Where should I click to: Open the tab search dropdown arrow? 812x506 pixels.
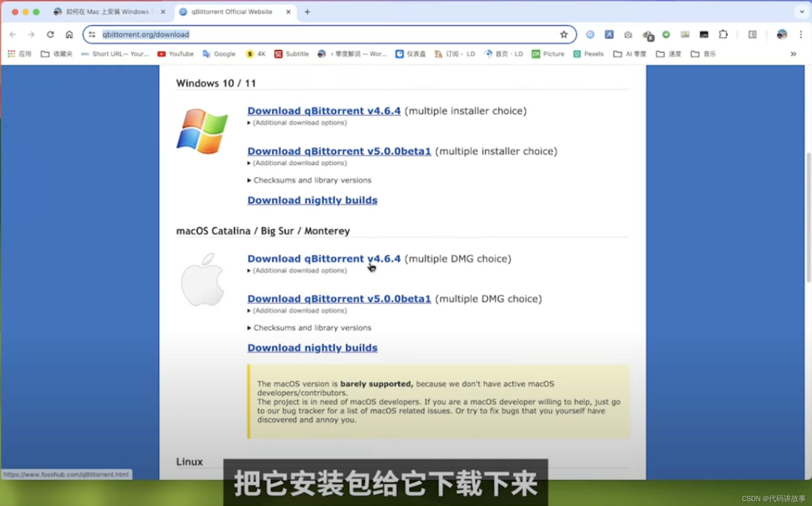click(802, 12)
